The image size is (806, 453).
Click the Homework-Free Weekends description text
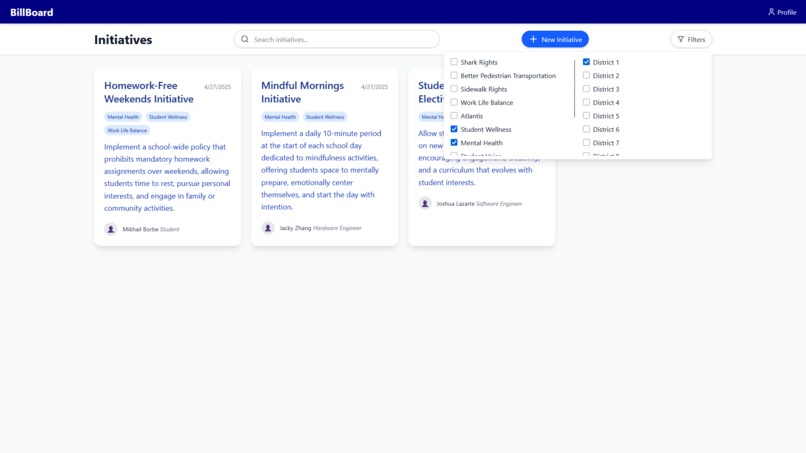pyautogui.click(x=167, y=177)
